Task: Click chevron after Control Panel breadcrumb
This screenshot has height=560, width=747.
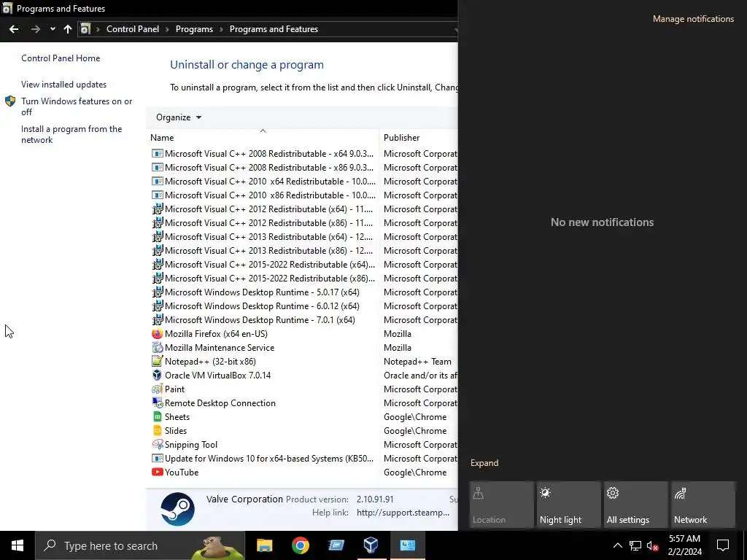Action: (167, 29)
